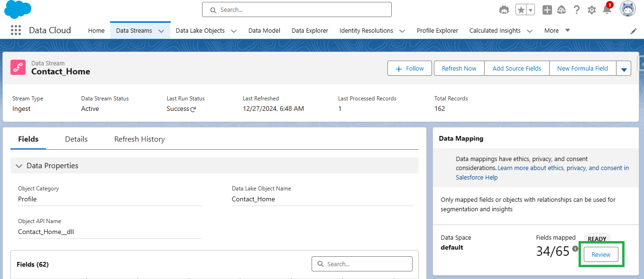This screenshot has height=279, width=644.
Task: Click the Data Stream Status value Active
Action: (x=90, y=108)
